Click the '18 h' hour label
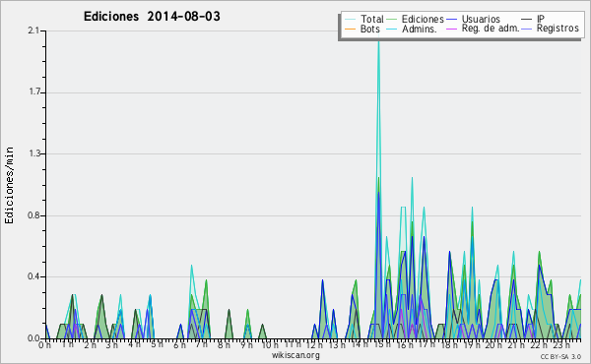This screenshot has height=364, width=591. [449, 345]
